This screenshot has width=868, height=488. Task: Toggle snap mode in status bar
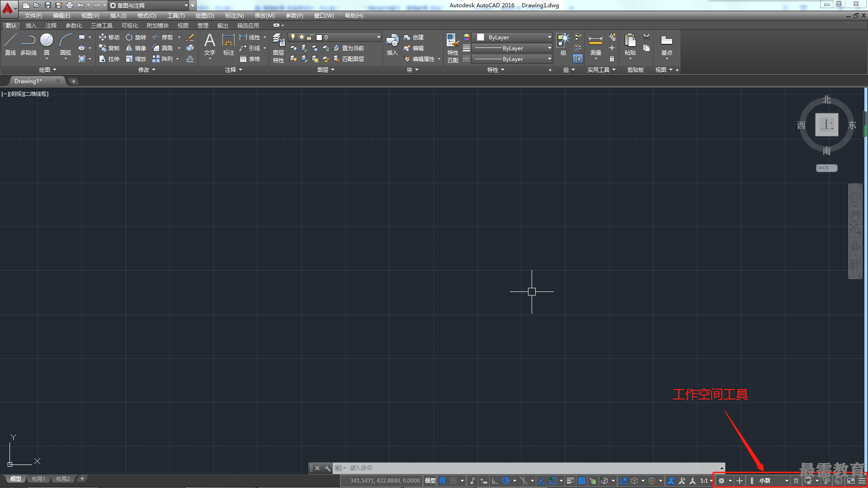click(453, 481)
